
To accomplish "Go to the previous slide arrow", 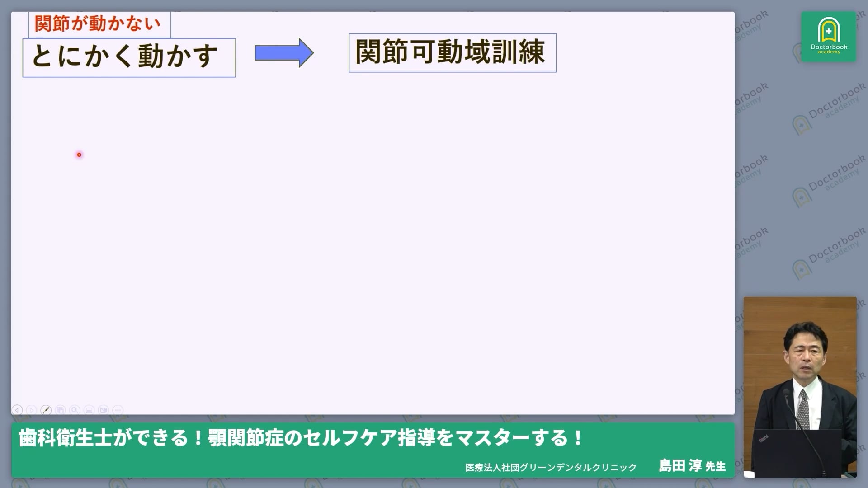I will point(17,409).
